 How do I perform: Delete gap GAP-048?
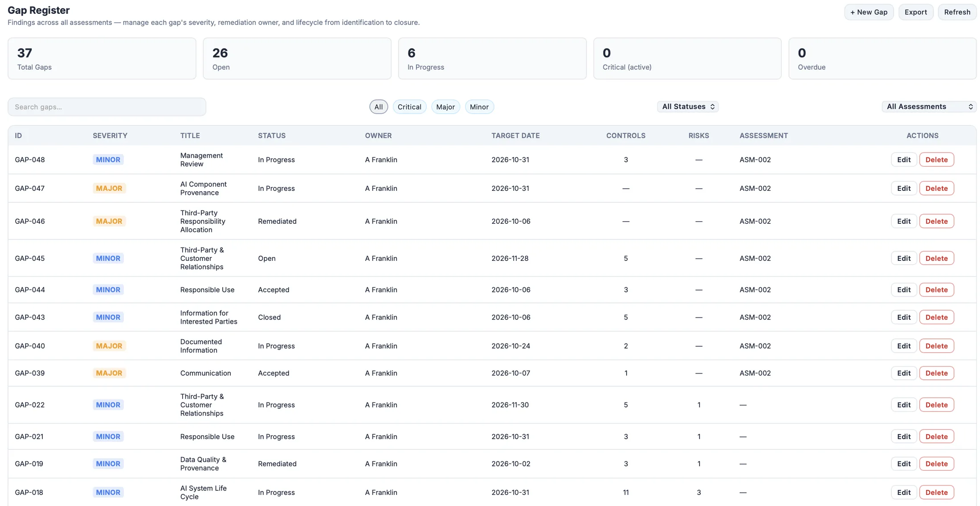(x=936, y=160)
